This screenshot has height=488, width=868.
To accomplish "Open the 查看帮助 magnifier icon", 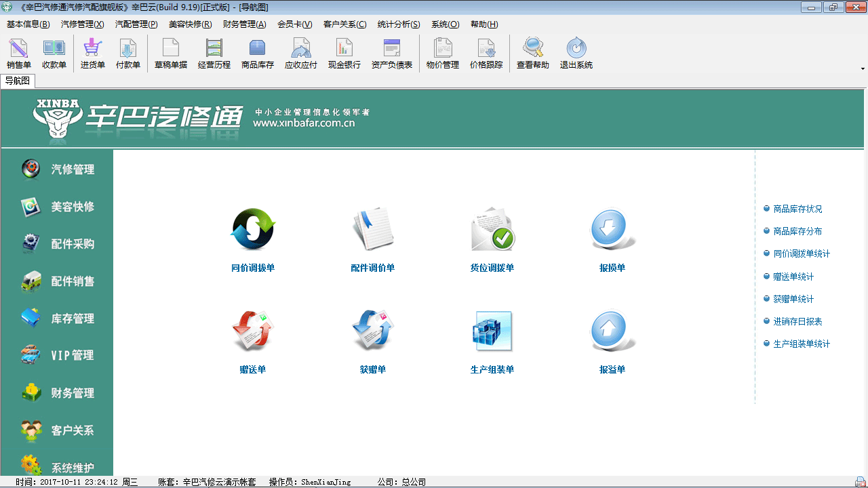I will (533, 54).
